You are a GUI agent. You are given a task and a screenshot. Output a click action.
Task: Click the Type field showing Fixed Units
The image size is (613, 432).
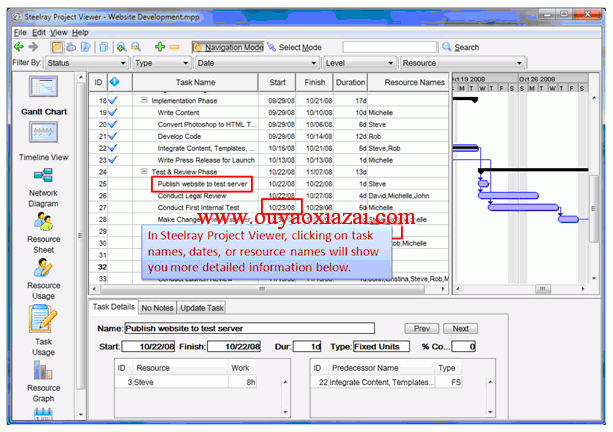[x=381, y=346]
